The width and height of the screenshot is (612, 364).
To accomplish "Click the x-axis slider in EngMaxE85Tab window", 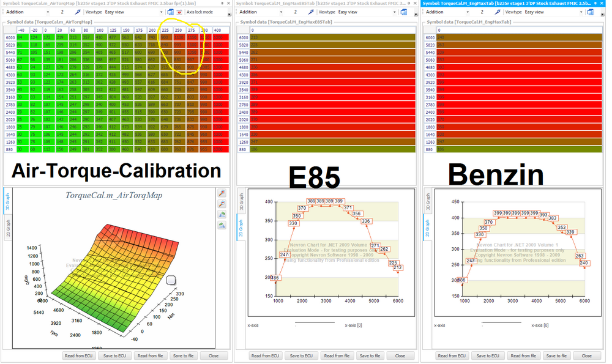I will (315, 322).
